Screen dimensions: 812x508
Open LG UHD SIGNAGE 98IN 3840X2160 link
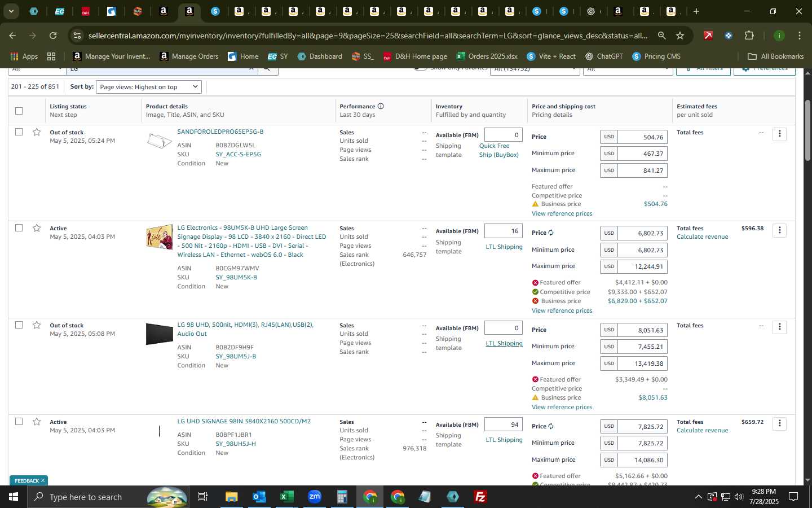244,421
